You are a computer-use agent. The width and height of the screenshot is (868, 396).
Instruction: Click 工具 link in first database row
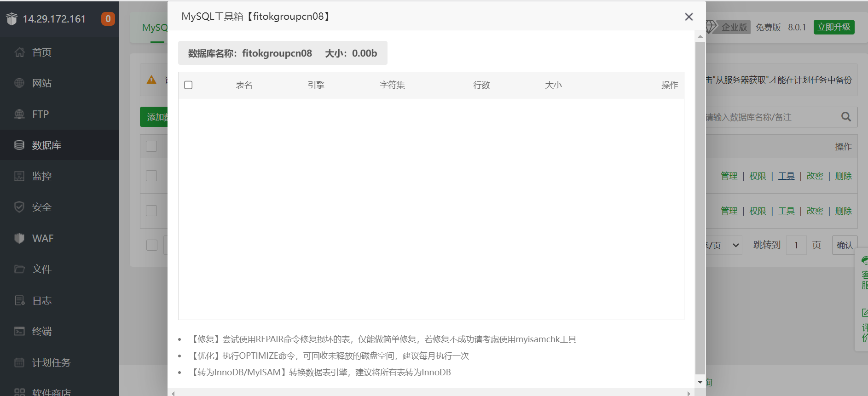tap(786, 176)
